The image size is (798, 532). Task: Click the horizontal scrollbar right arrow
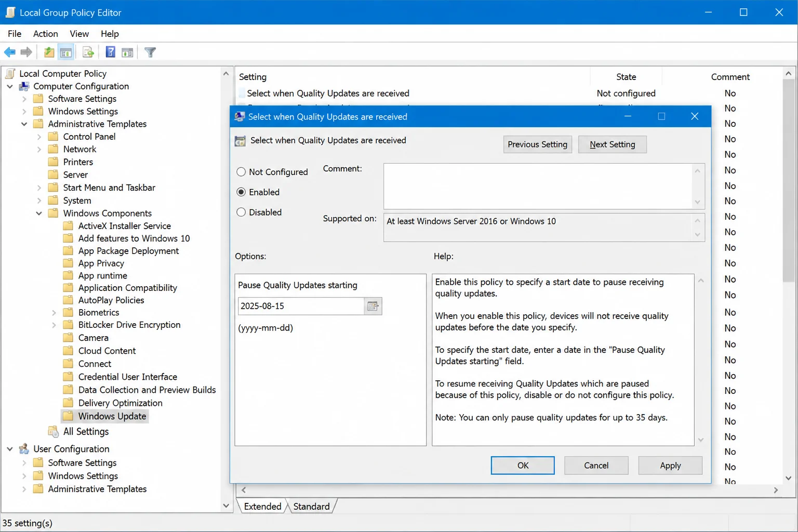[776, 490]
